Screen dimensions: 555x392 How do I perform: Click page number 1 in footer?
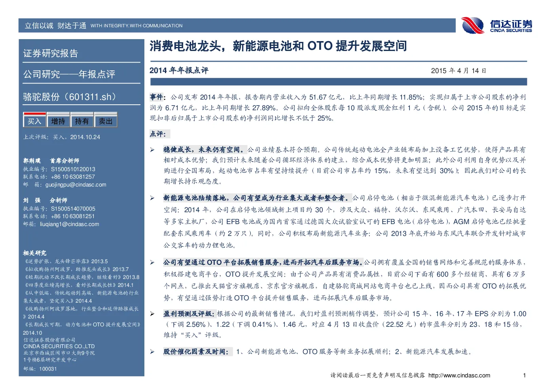525,375
